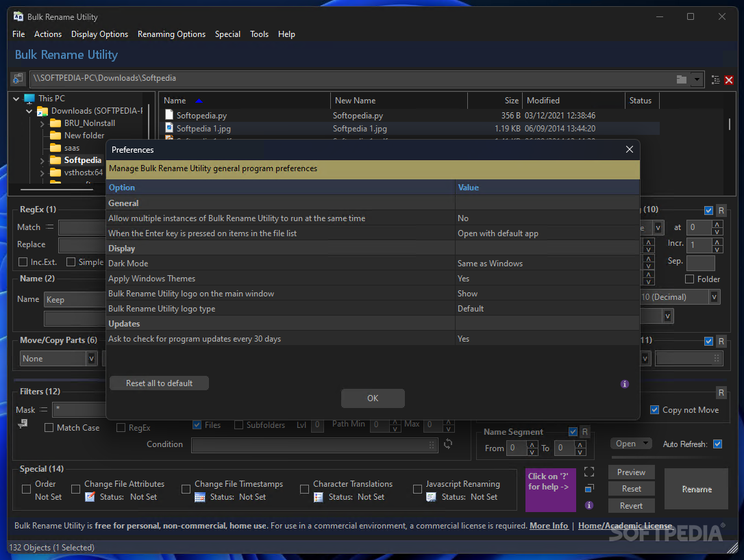Screen dimensions: 744x560
Task: Click the red X icon beside path bar
Action: (729, 79)
